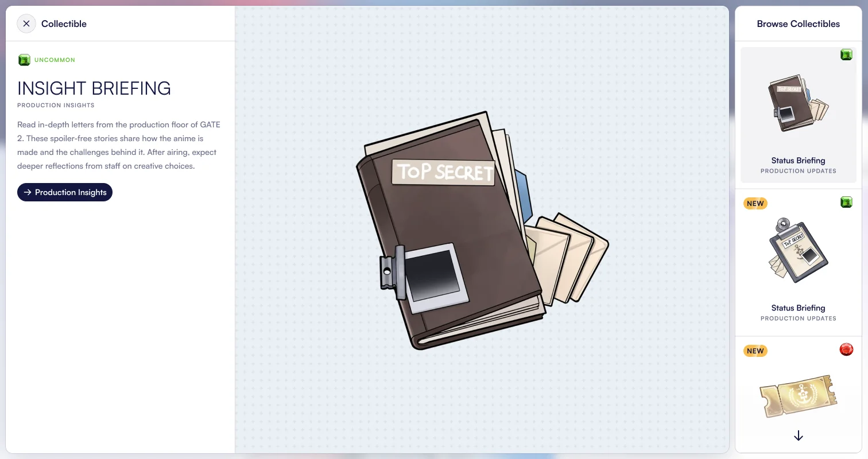This screenshot has height=459, width=868.
Task: Click the green Uncommon rarity gem beside the UNCOMMON label
Action: [x=24, y=60]
